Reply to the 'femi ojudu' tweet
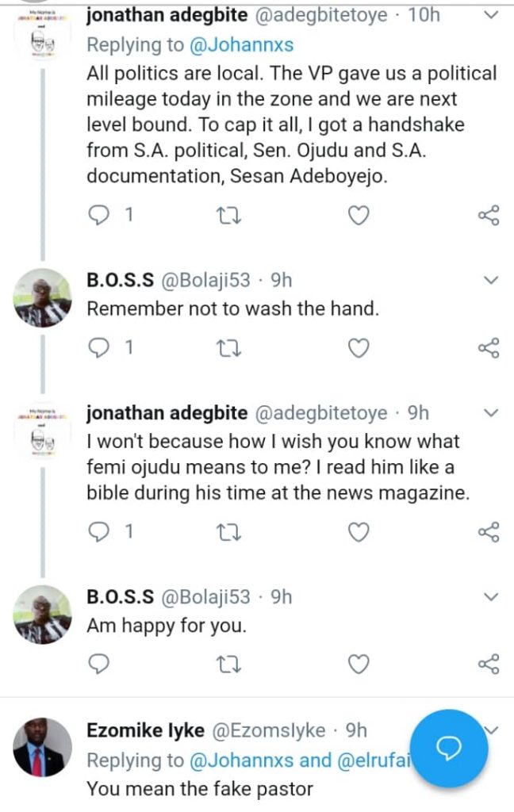This screenshot has height=812, width=514. tap(99, 532)
